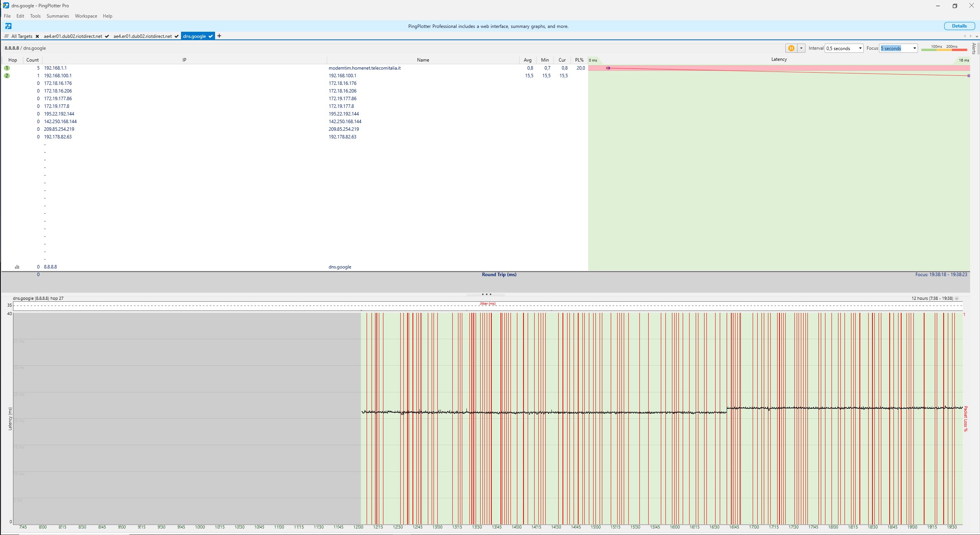980x535 pixels.
Task: Click the IP column header
Action: (184, 60)
